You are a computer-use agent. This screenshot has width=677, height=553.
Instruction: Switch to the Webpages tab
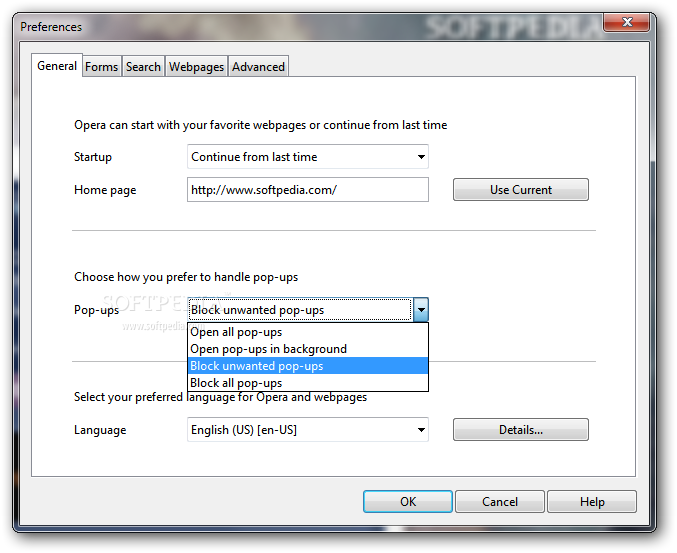click(196, 67)
